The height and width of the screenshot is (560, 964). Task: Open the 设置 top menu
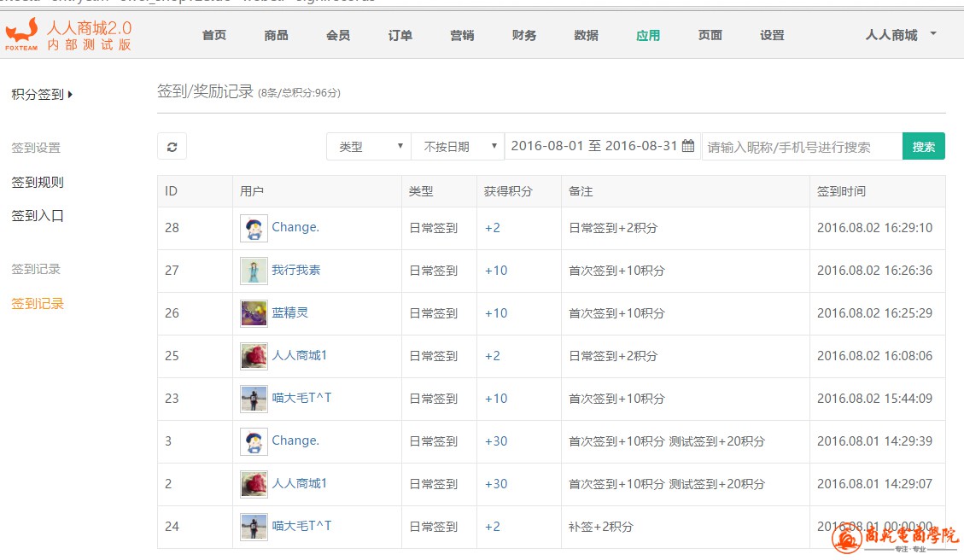(x=772, y=35)
